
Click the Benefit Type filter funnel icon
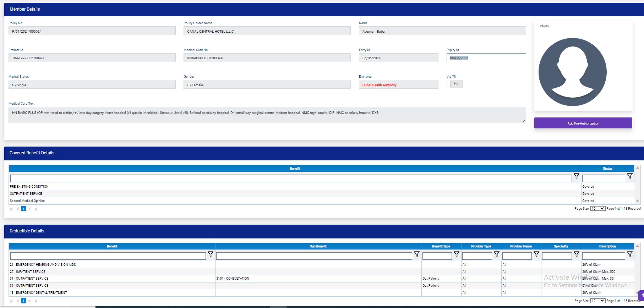click(x=456, y=254)
